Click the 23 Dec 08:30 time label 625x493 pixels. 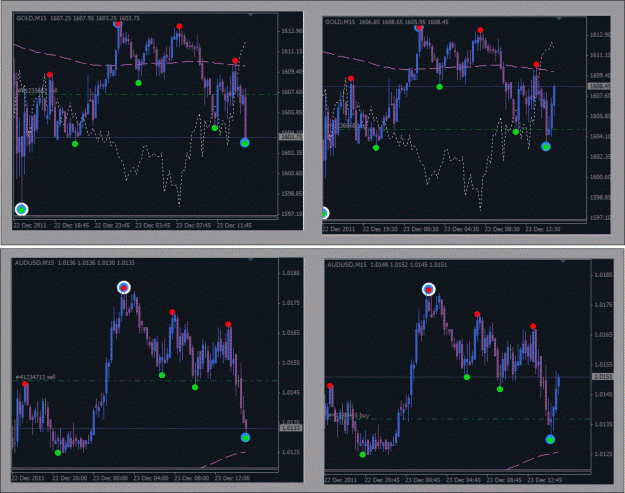coord(502,229)
